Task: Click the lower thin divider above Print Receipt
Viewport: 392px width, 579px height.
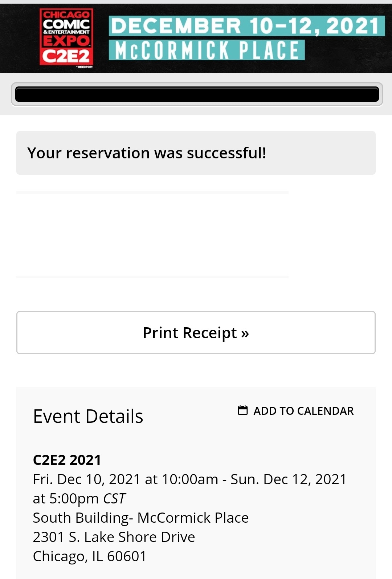Action: [152, 277]
